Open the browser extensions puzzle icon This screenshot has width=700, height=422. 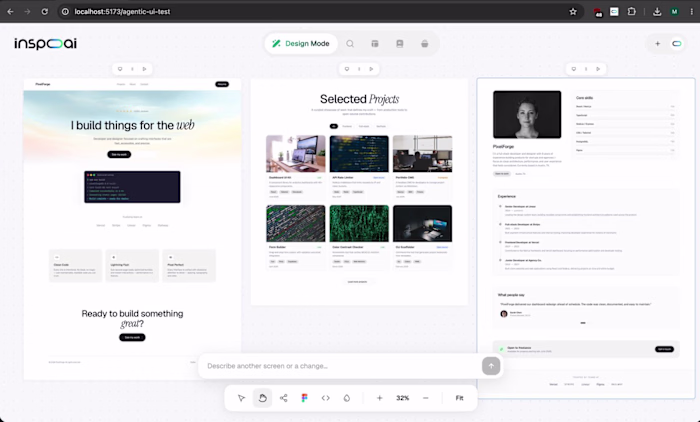631,12
